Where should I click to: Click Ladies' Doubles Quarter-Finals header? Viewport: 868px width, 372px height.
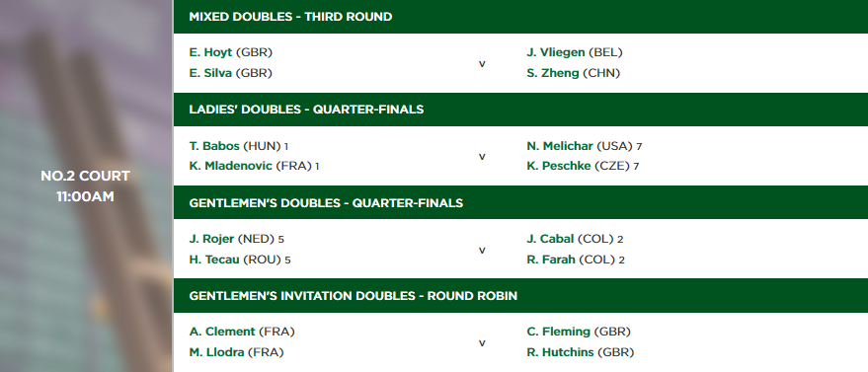point(520,110)
